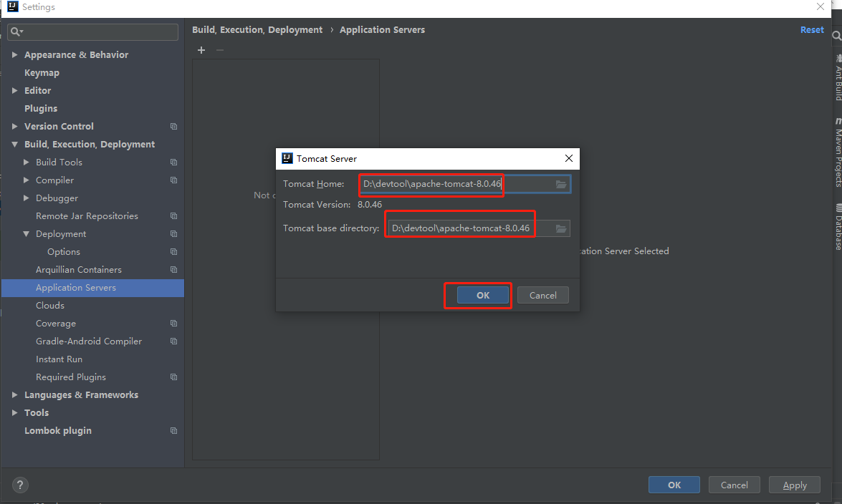
Task: Click project-level icon beside Gradle-Android Compiler
Action: [173, 341]
